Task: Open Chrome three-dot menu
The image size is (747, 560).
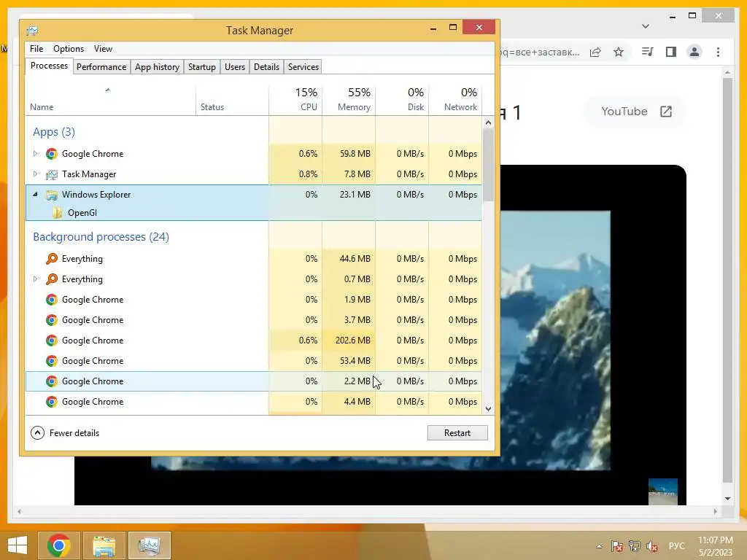Action: click(x=718, y=52)
